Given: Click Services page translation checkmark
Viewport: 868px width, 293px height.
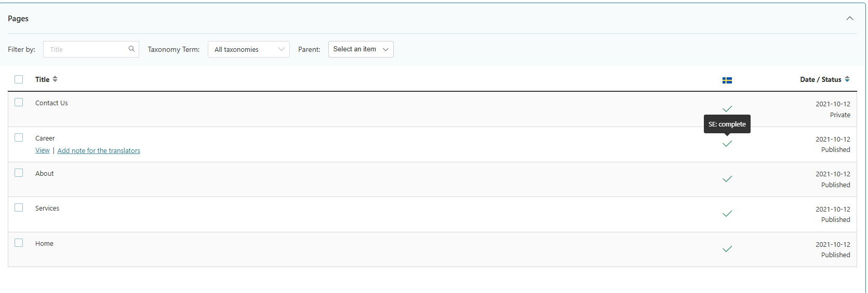Looking at the screenshot, I should point(727,214).
